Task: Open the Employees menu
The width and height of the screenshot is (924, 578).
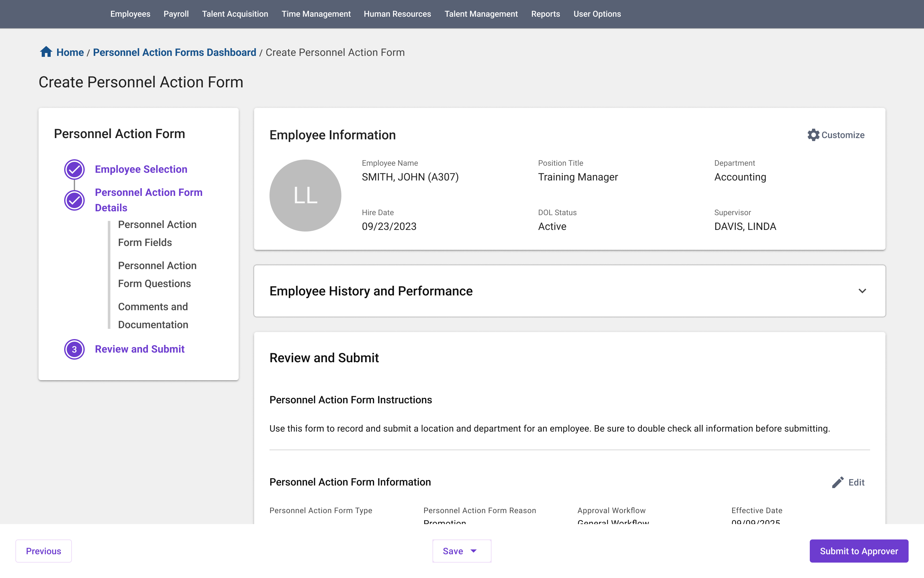Action: point(130,14)
